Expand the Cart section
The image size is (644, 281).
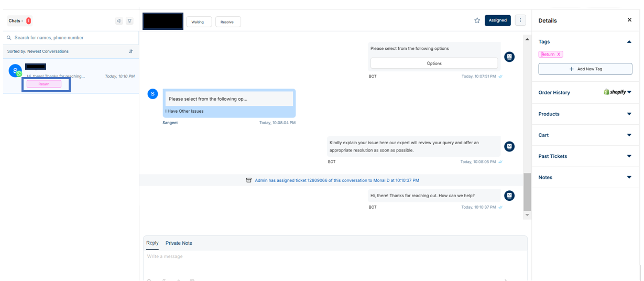pyautogui.click(x=629, y=135)
